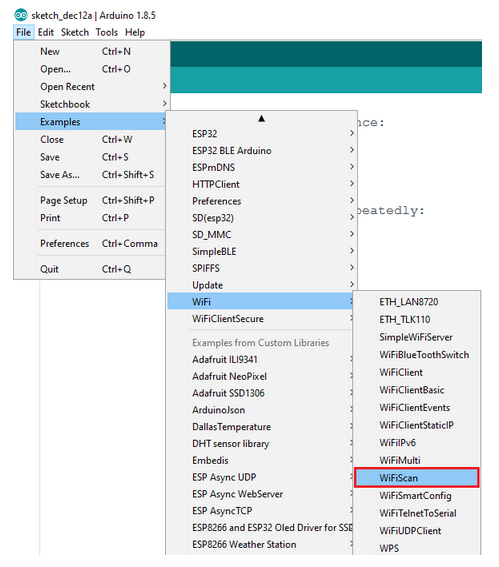Open Preferences from the File menu
Image resolution: width=499 pixels, height=567 pixels.
[x=90, y=244]
